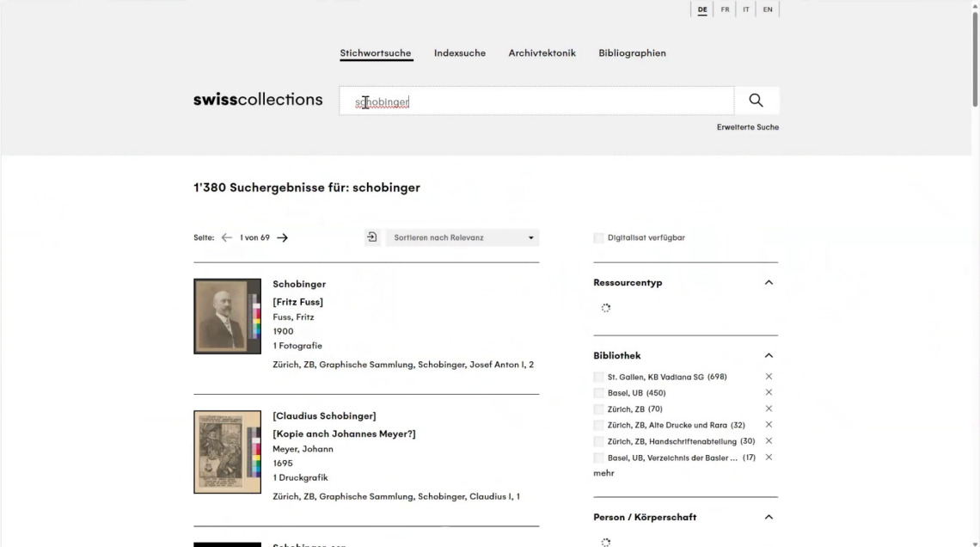Image resolution: width=980 pixels, height=547 pixels.
Task: Exclude Basel, UB library with X
Action: [x=769, y=393]
